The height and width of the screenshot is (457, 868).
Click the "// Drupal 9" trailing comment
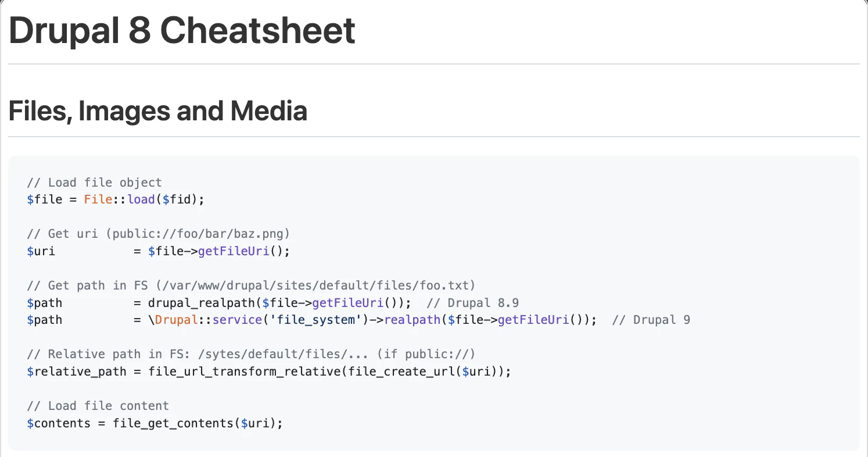click(651, 320)
